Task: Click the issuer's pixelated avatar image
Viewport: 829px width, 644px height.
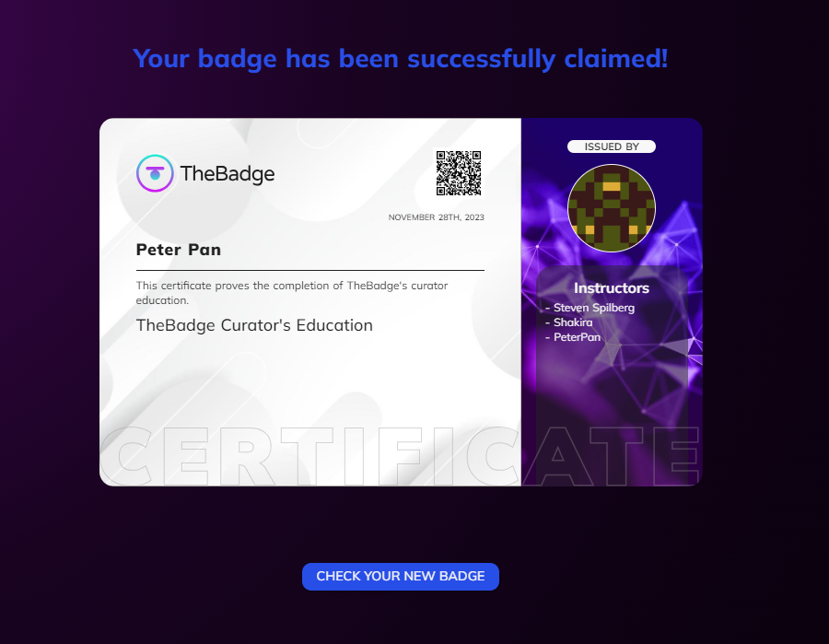Action: point(612,208)
